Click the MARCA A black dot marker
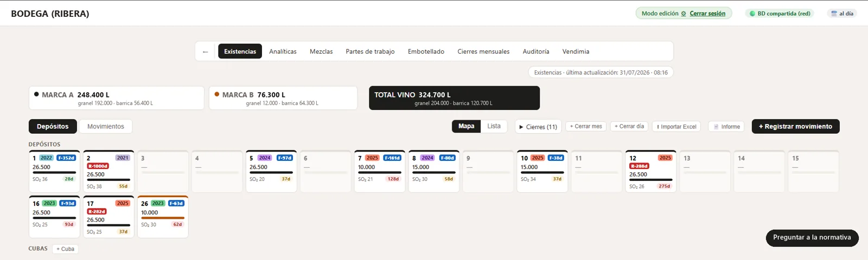The width and height of the screenshot is (868, 260). point(36,94)
